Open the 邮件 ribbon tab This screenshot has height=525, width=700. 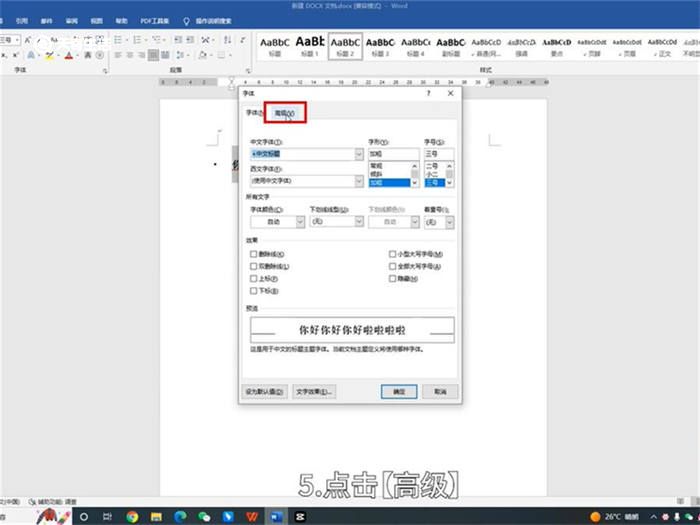click(46, 21)
